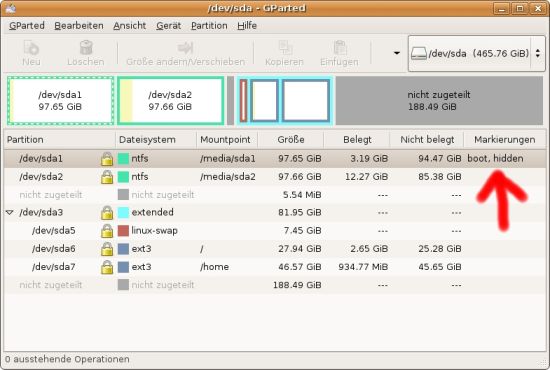Click the 7.45 GiB size cell
This screenshot has width=550, height=370.
coord(303,231)
